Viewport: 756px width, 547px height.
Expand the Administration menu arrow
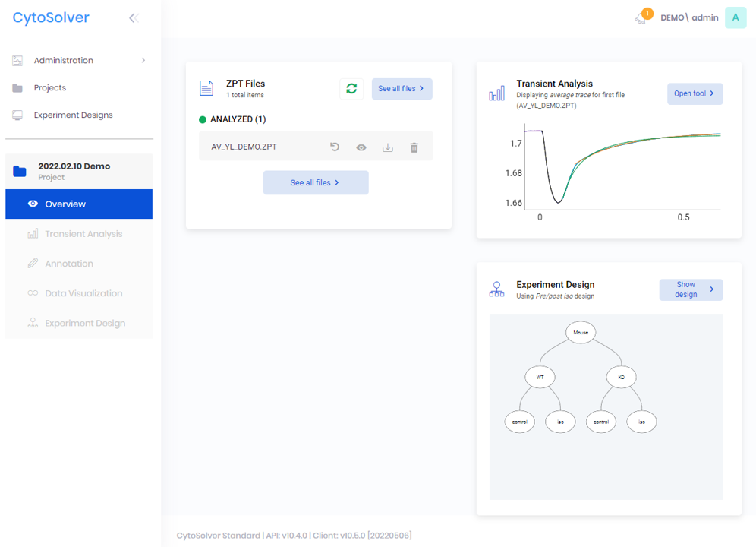pos(143,60)
